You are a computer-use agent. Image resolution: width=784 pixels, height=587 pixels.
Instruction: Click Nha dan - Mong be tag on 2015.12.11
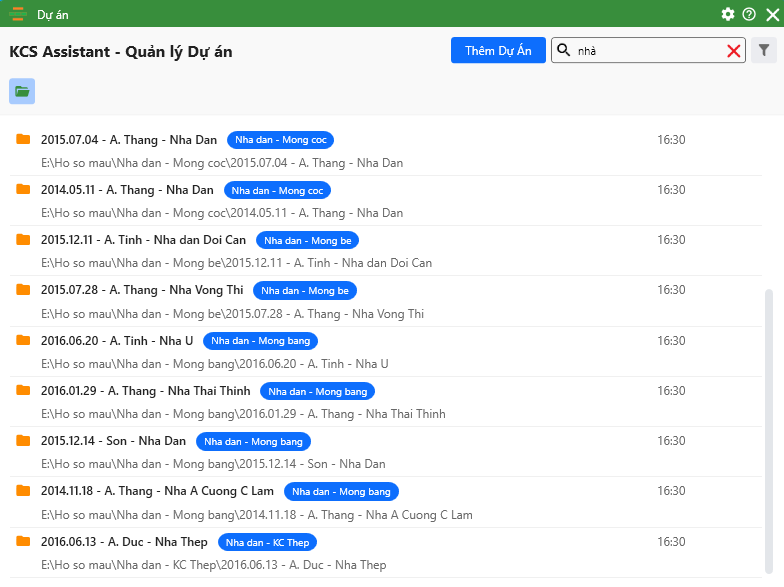[x=307, y=240]
